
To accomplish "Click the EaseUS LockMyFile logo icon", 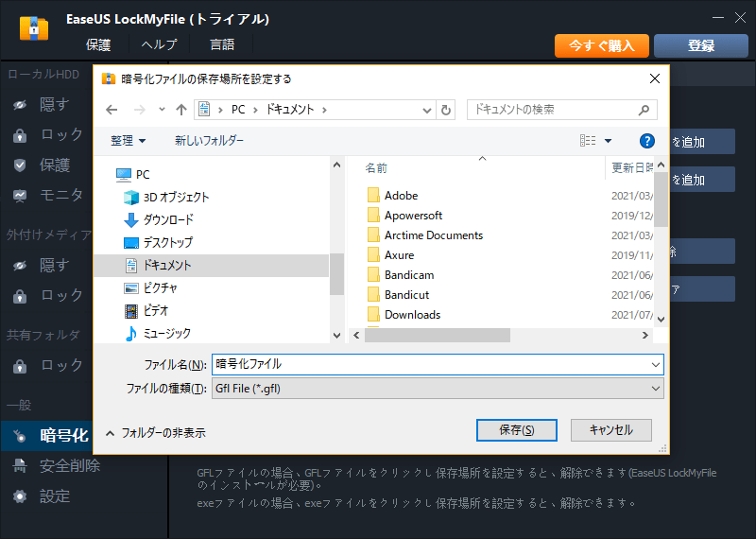I will [34, 28].
